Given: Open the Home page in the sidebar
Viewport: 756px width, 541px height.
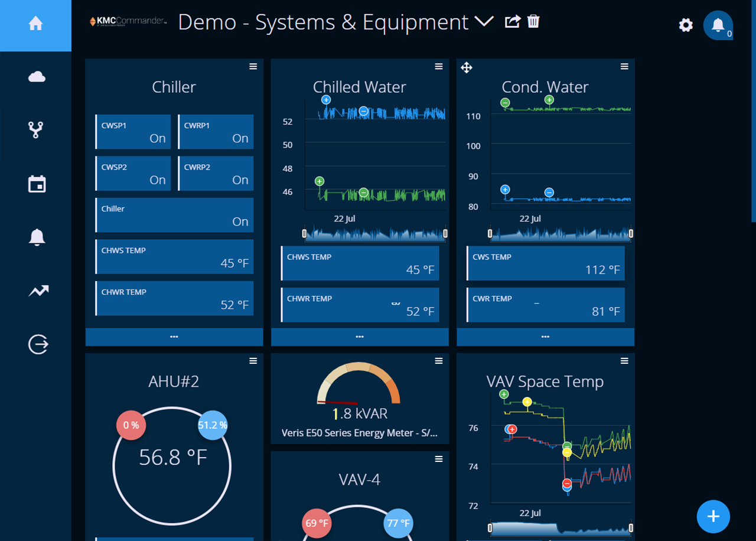Looking at the screenshot, I should [x=35, y=25].
